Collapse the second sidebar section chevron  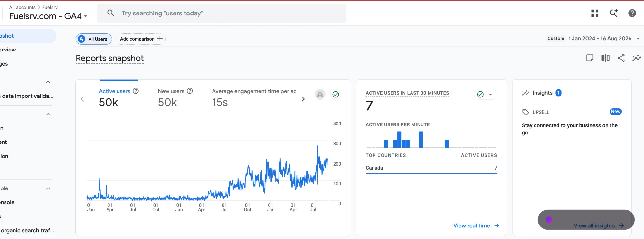48,114
